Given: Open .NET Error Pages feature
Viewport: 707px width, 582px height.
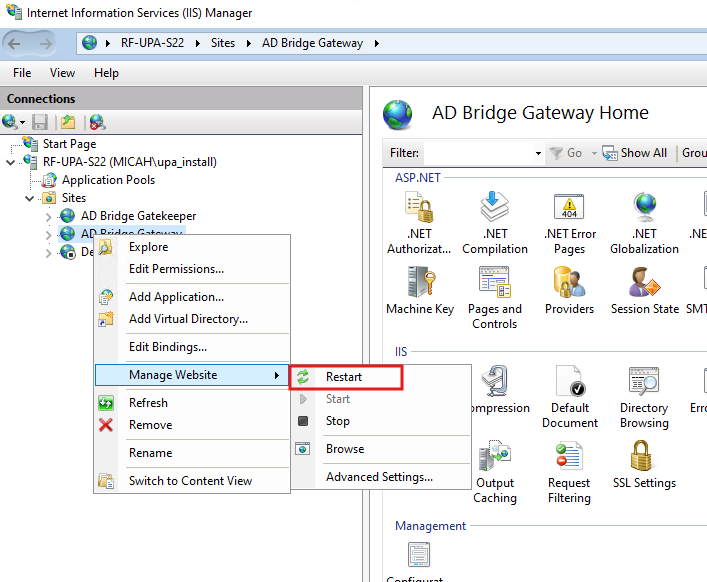Looking at the screenshot, I should 569,212.
